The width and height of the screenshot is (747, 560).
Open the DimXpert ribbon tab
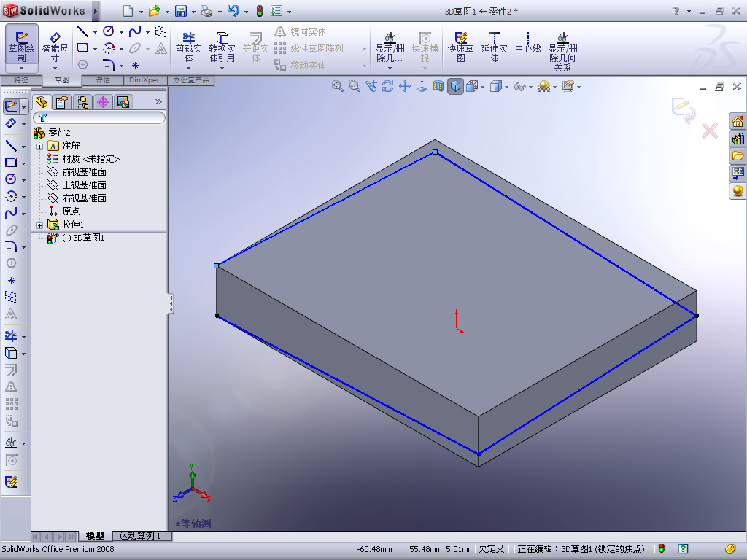click(145, 80)
